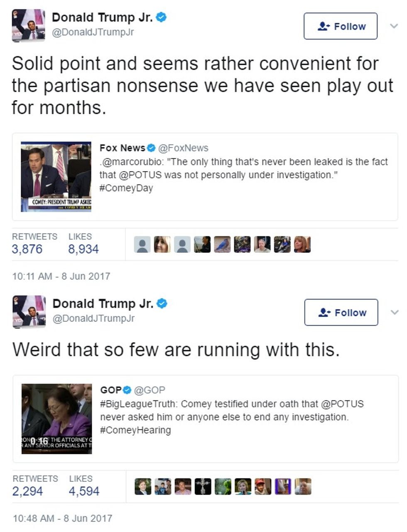This screenshot has height=532, width=407.
Task: Open Donald Trump Jr. avatar in second tweet
Action: [x=29, y=311]
